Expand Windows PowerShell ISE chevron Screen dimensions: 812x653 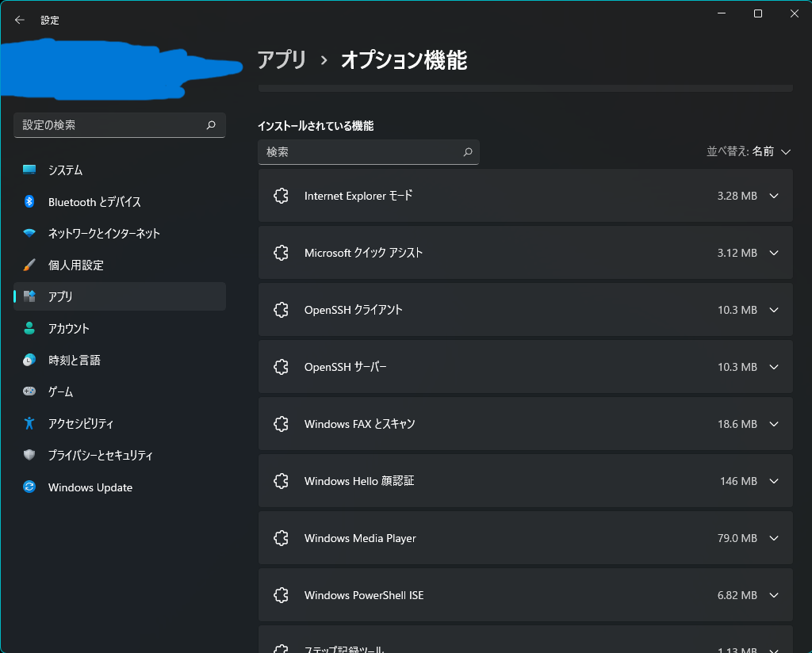(x=774, y=595)
